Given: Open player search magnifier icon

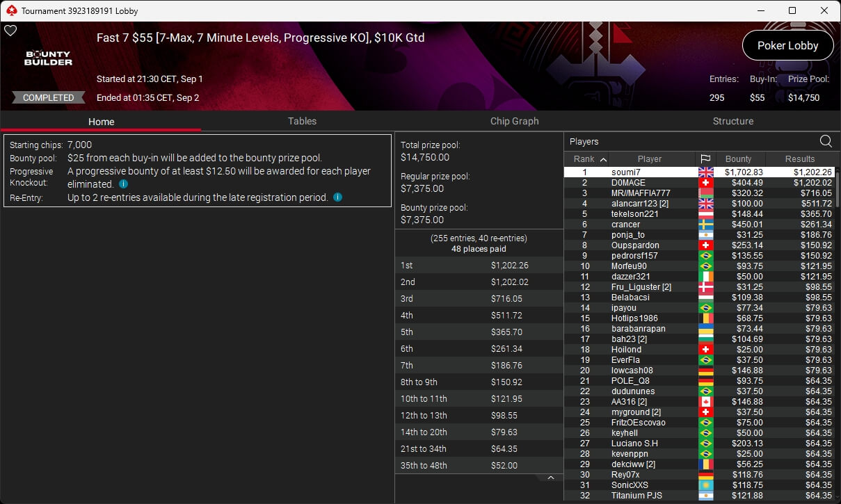Looking at the screenshot, I should 826,141.
